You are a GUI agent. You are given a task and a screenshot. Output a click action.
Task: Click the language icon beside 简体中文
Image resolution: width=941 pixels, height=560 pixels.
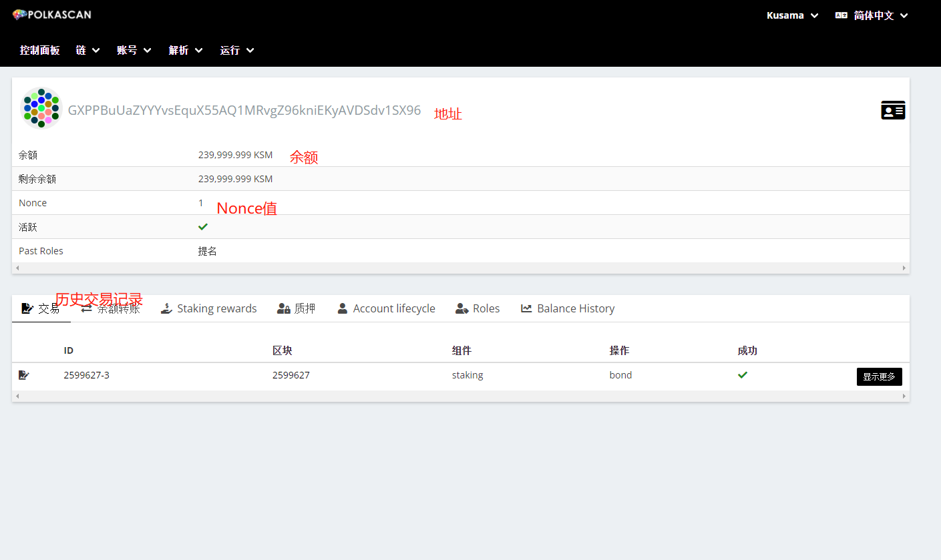pyautogui.click(x=841, y=15)
